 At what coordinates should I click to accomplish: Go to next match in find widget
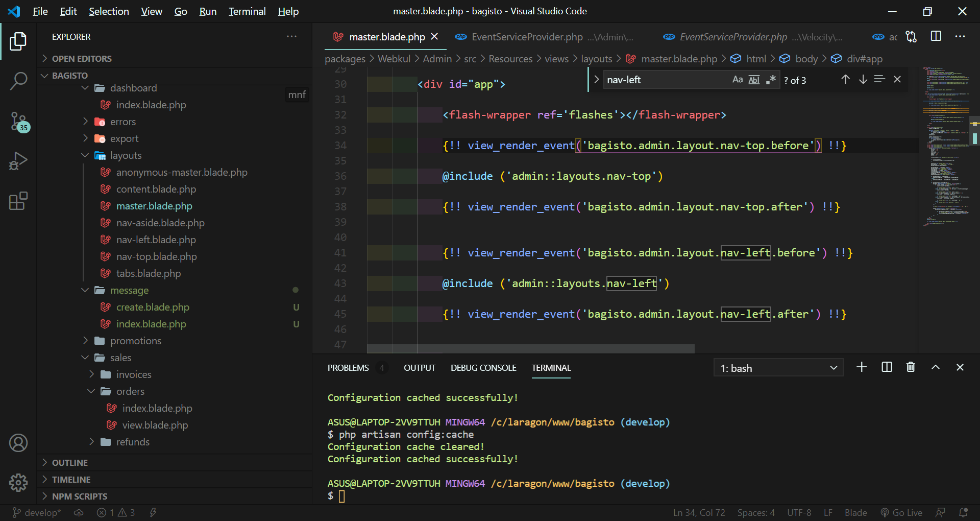coord(863,79)
